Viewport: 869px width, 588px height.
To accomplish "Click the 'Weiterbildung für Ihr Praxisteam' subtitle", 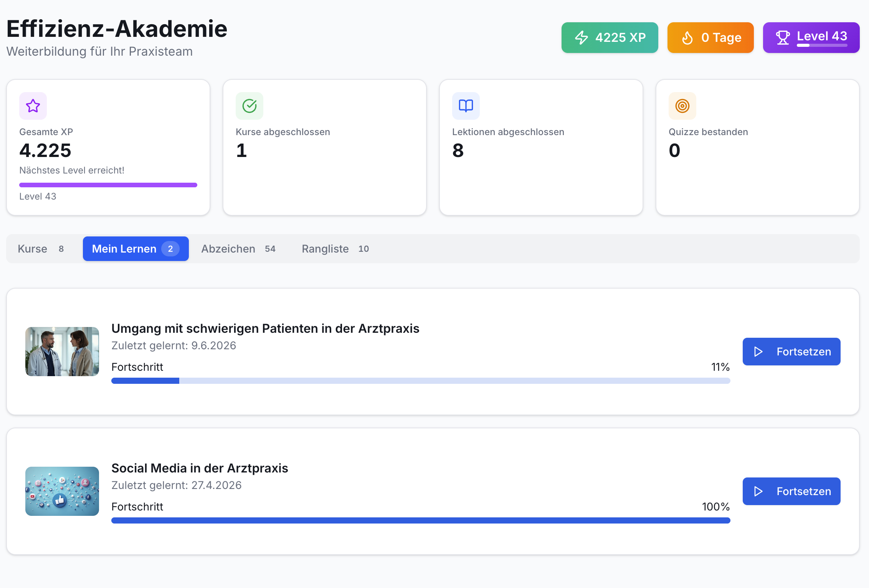I will 100,51.
